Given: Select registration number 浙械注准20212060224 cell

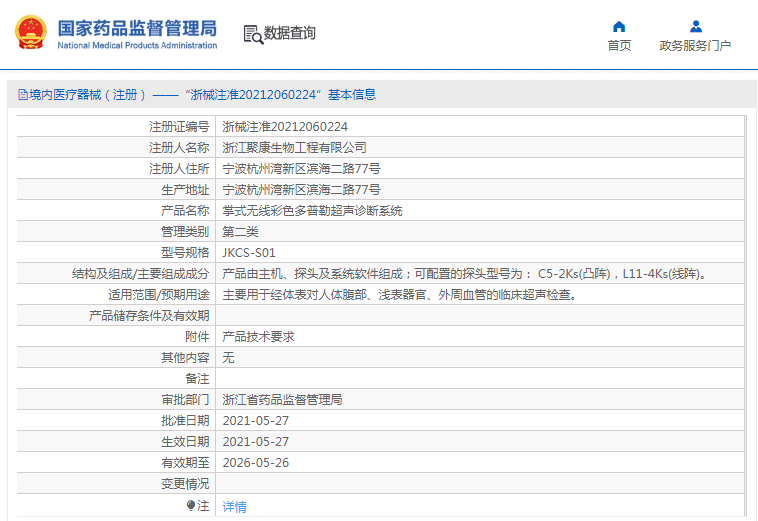Looking at the screenshot, I should [285, 127].
